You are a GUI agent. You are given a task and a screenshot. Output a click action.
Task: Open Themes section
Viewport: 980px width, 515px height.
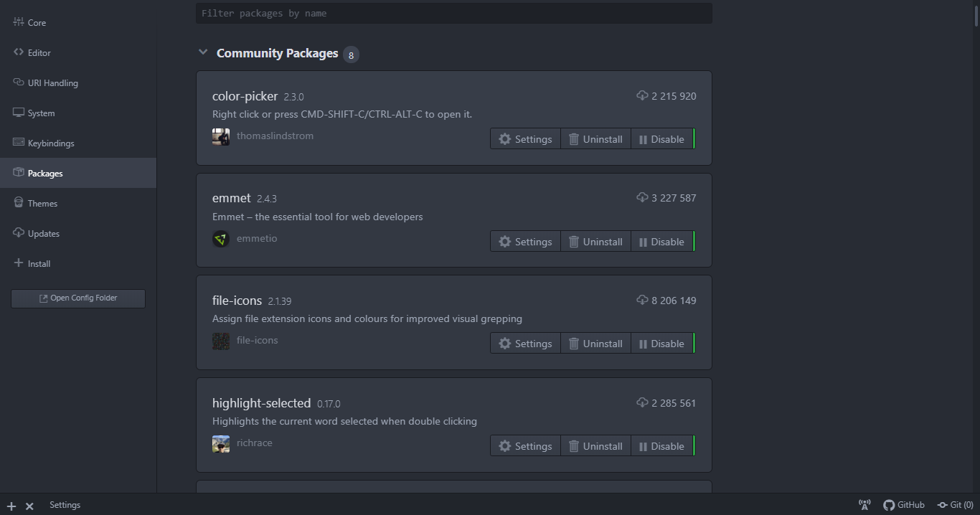77,203
